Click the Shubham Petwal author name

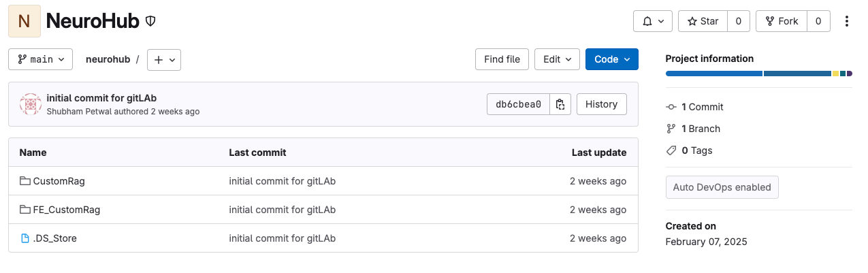(x=79, y=111)
